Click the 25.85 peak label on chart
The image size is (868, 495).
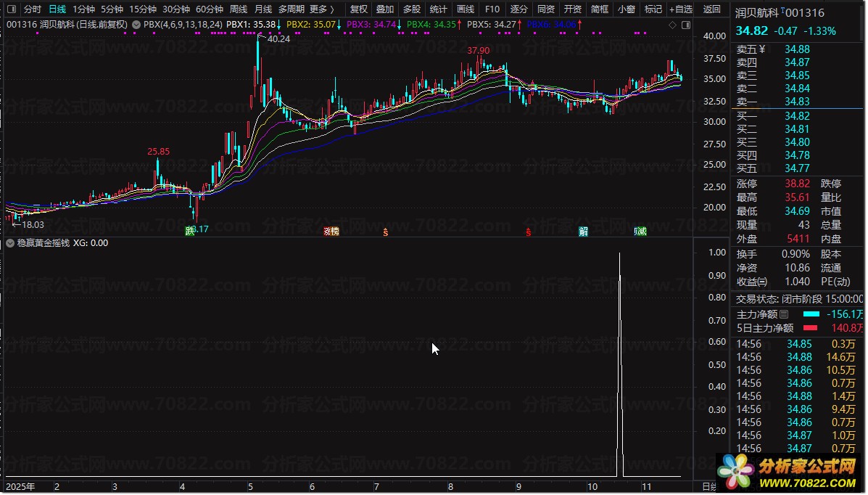click(x=158, y=151)
